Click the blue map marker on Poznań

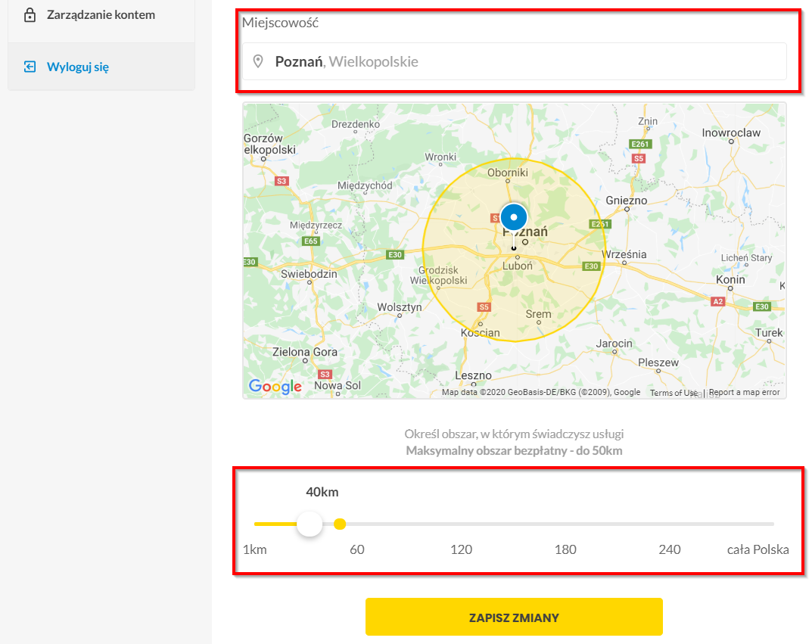tap(514, 217)
